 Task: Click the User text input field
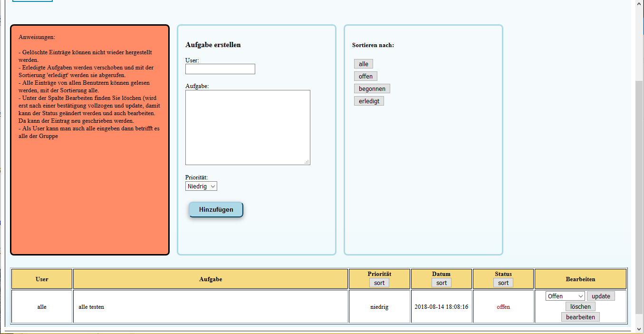click(220, 69)
